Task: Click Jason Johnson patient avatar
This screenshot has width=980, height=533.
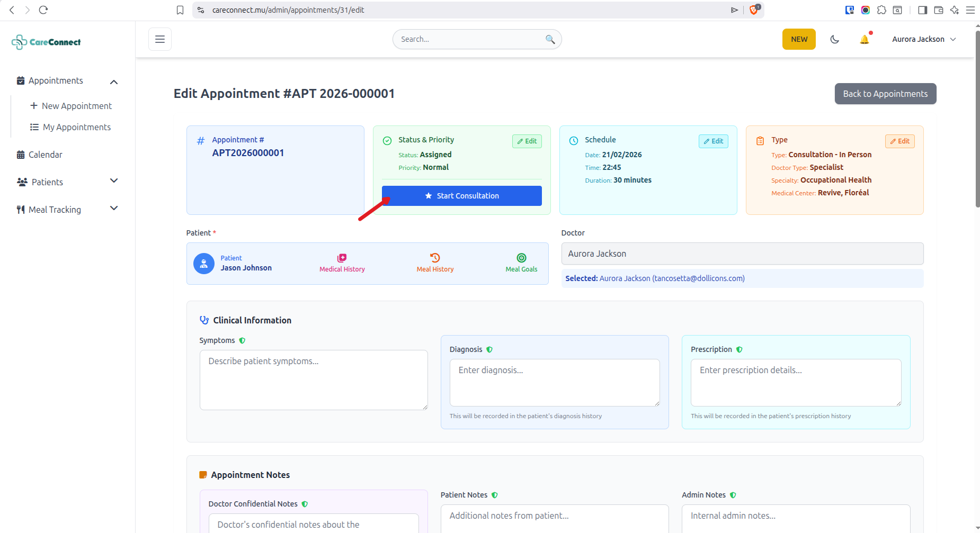Action: 204,264
